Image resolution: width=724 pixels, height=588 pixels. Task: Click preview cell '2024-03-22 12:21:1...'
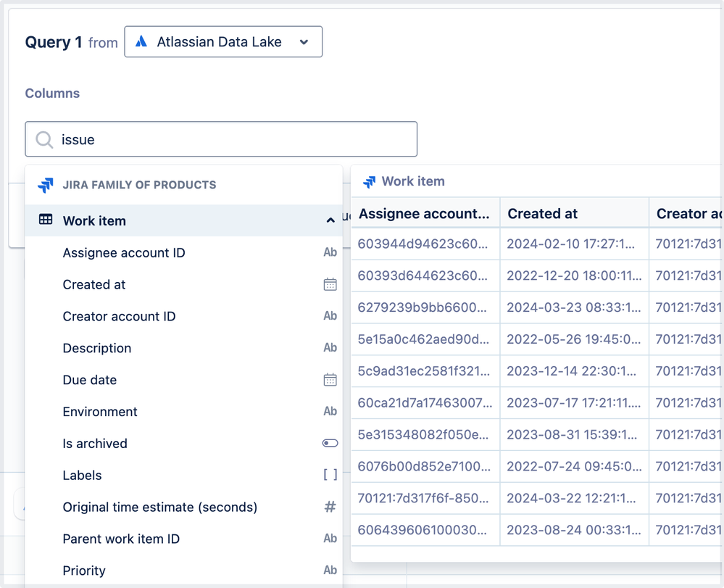[x=575, y=498]
